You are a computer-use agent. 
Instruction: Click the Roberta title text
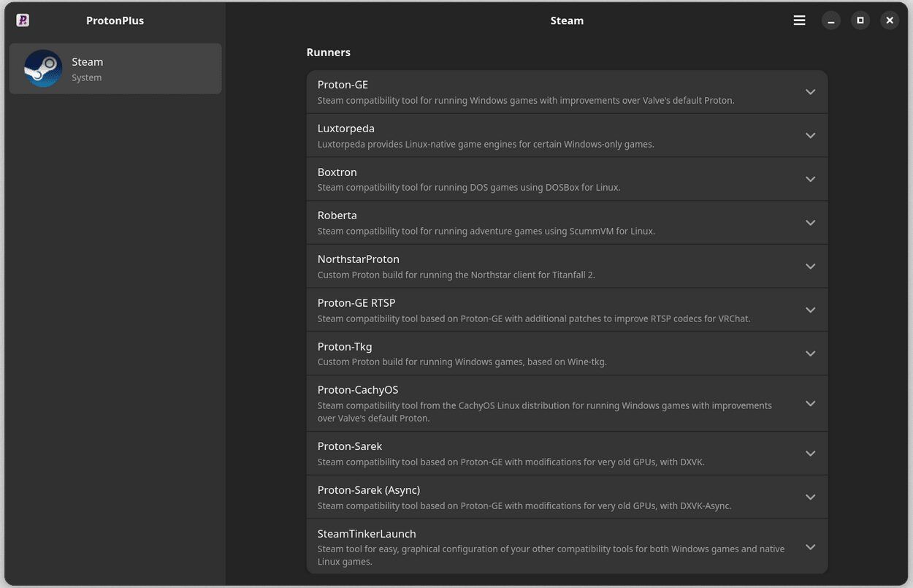[337, 215]
